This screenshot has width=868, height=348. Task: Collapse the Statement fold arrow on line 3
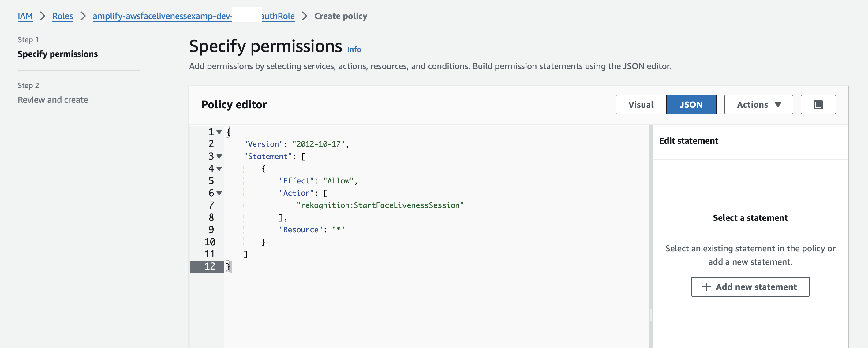pyautogui.click(x=219, y=157)
